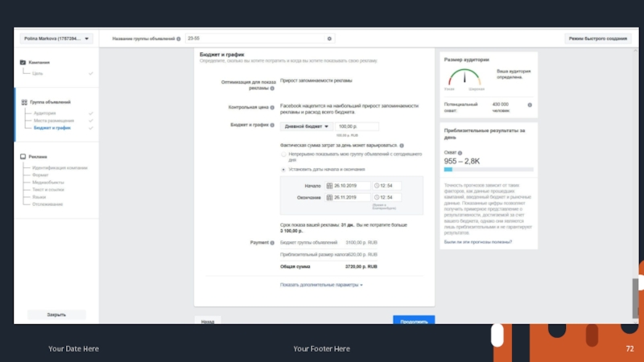Clear the ad set name field icon
This screenshot has width=644, height=362.
pos(328,38)
